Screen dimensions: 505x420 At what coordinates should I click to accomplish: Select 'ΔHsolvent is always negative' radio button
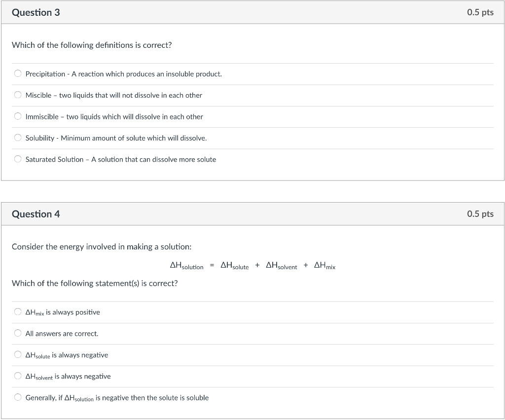[x=18, y=377]
